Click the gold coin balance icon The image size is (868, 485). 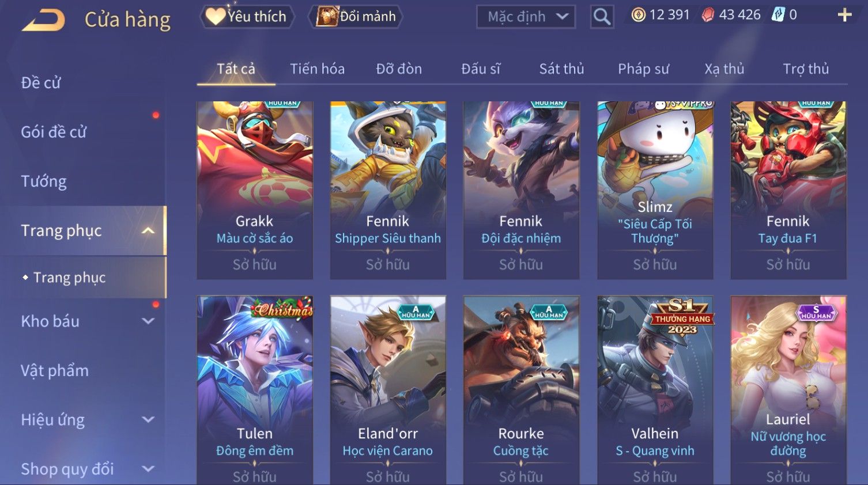(638, 15)
